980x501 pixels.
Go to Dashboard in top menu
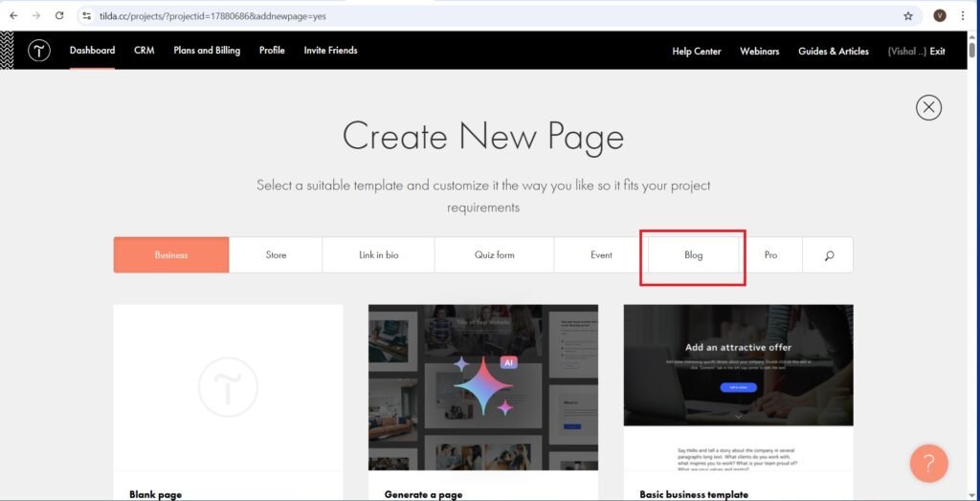(x=93, y=51)
